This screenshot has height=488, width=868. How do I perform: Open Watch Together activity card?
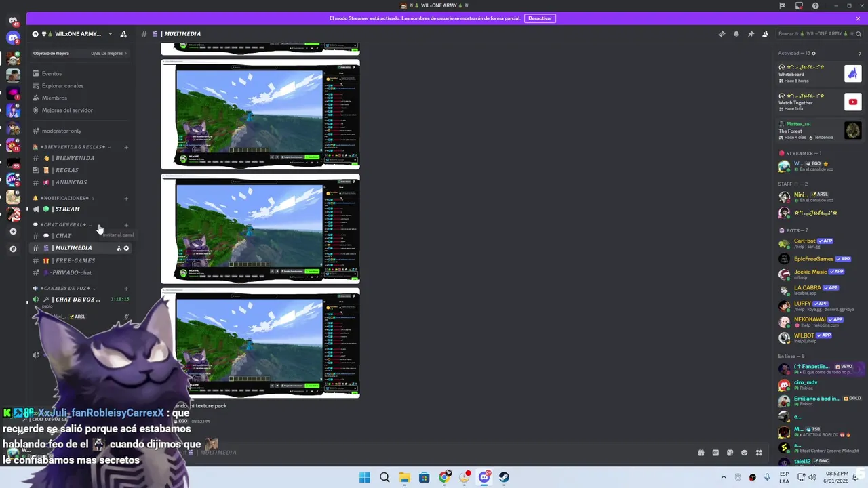(820, 102)
